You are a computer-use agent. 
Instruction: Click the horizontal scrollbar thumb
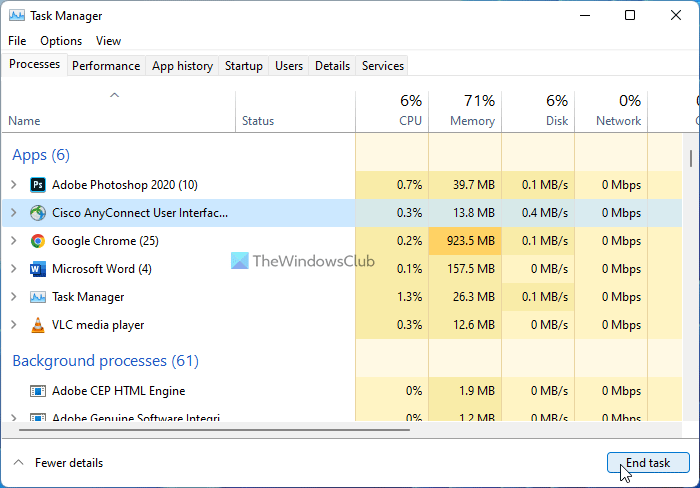pos(214,430)
